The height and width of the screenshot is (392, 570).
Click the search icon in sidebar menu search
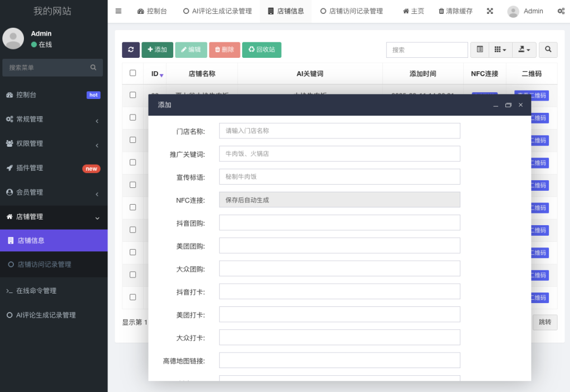(94, 67)
